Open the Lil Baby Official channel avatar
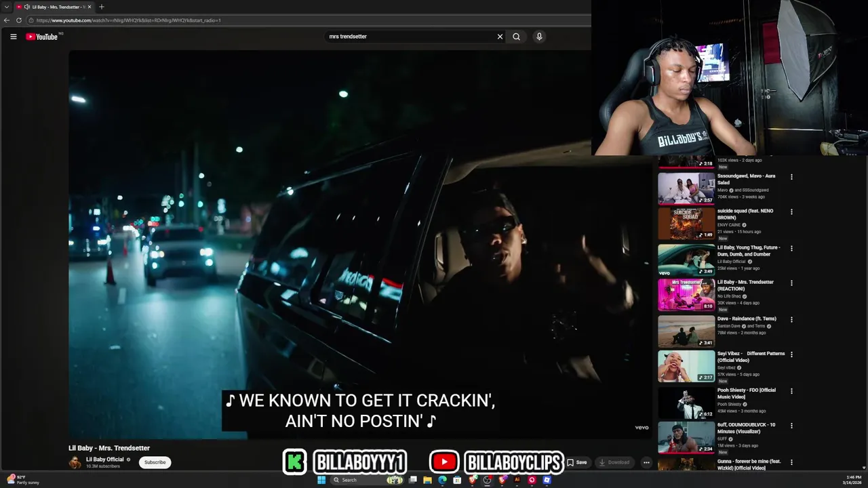The image size is (868, 488). point(75,462)
